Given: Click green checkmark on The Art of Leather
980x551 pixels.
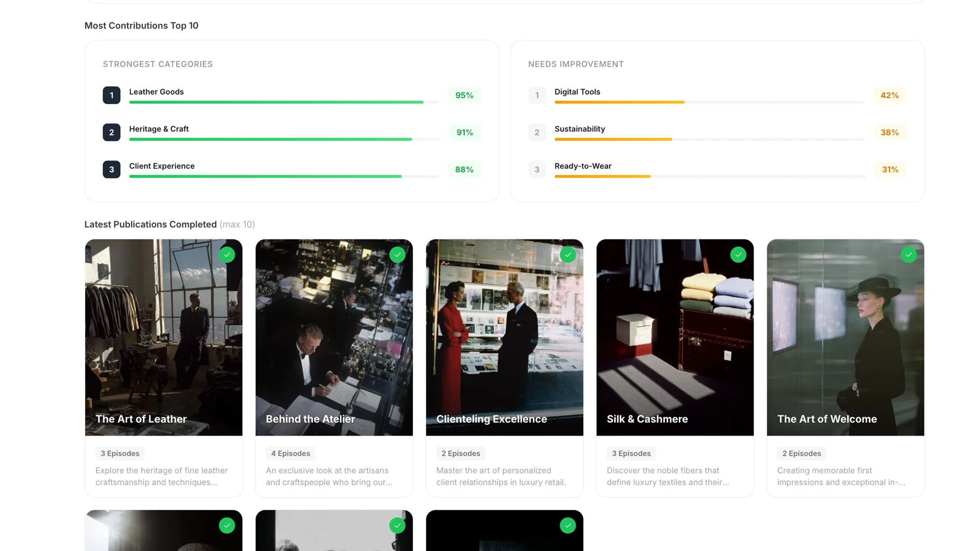Looking at the screenshot, I should tap(227, 254).
